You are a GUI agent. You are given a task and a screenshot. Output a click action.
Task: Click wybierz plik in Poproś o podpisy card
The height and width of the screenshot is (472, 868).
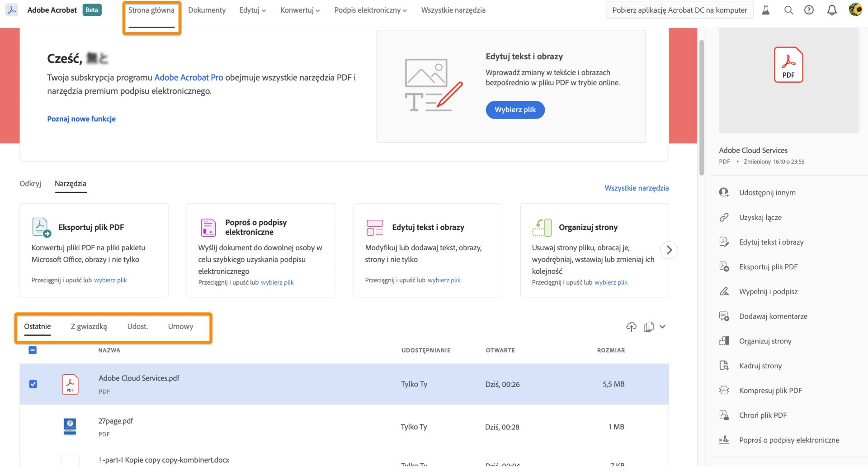click(277, 282)
